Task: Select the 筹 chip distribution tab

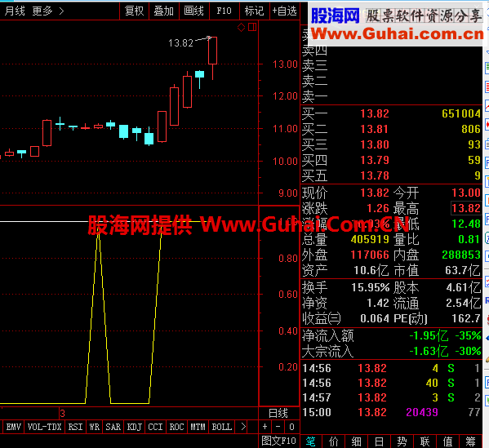Action: 470,441
